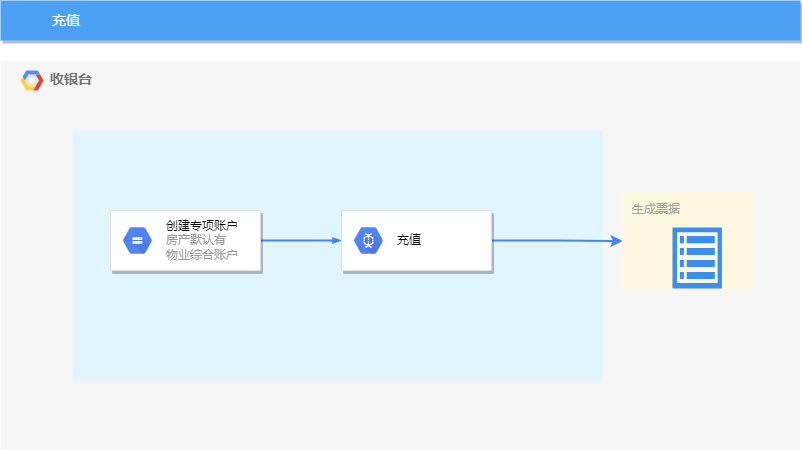This screenshot has height=450, width=802.
Task: Click the 生成票据 label text
Action: [x=656, y=209]
